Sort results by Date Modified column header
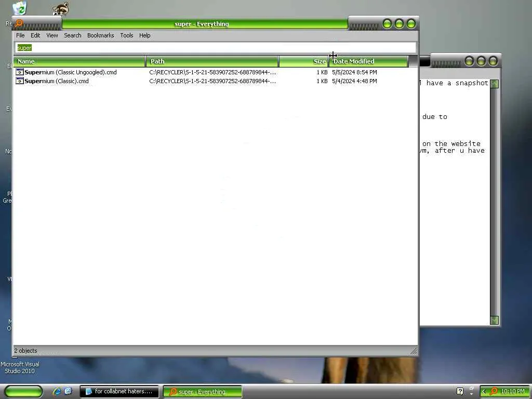This screenshot has width=532, height=399. pyautogui.click(x=368, y=61)
